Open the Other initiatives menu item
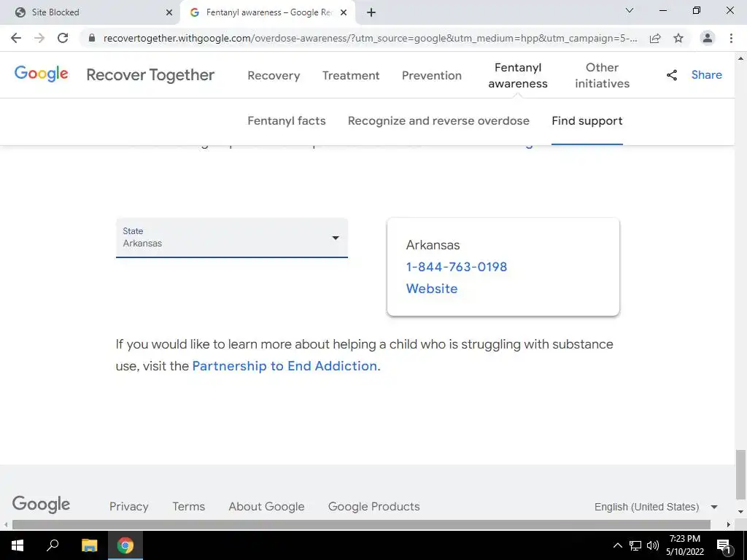Screen dimensions: 747x560 pos(602,75)
